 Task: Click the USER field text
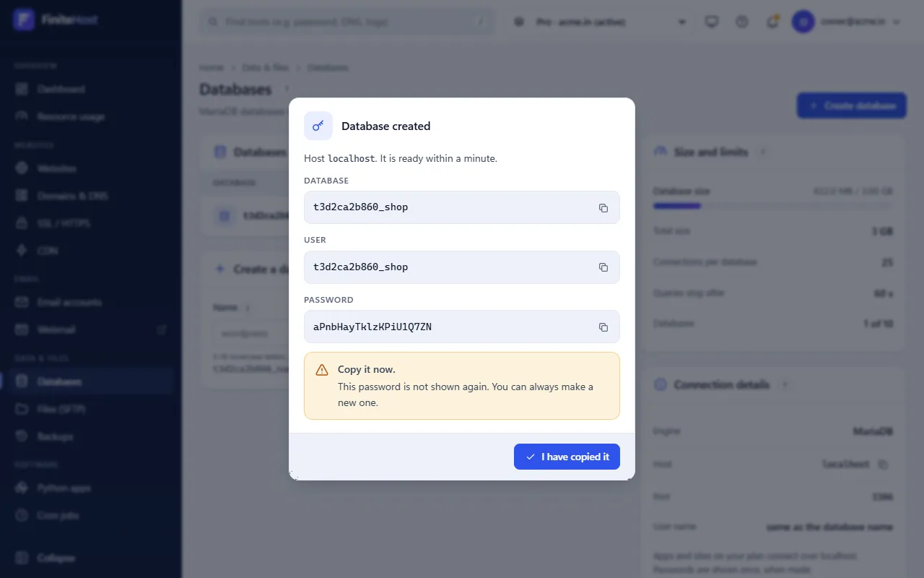pos(361,267)
